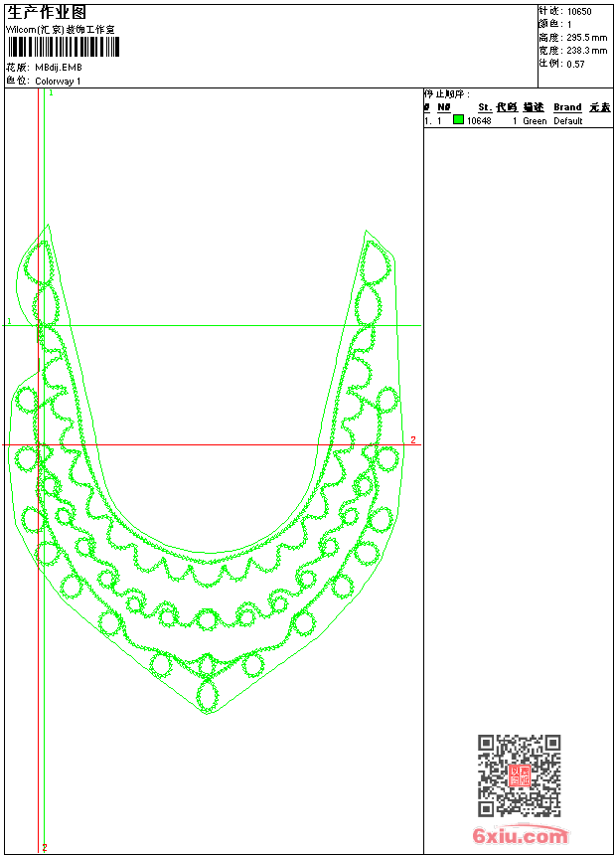
Task: Select the 10648 stitch count cell
Action: point(479,121)
